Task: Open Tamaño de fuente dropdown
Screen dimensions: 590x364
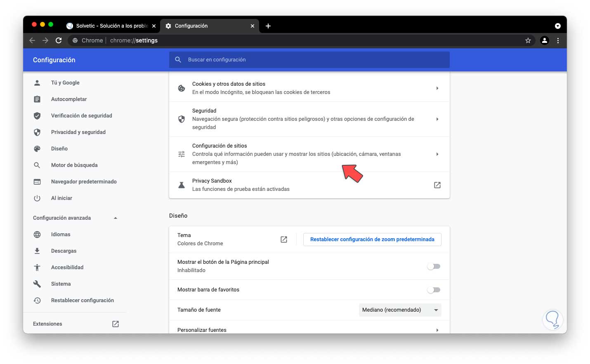Action: click(x=400, y=310)
